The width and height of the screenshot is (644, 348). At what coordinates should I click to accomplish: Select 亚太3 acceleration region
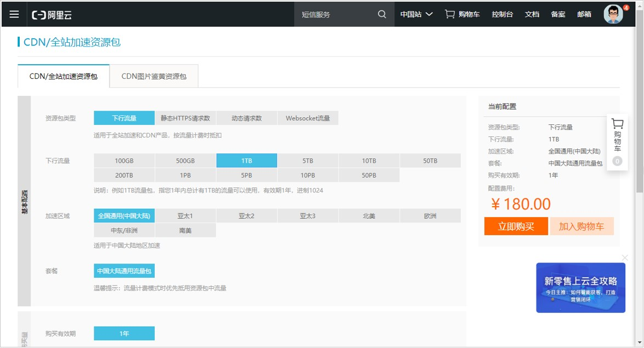tap(308, 216)
